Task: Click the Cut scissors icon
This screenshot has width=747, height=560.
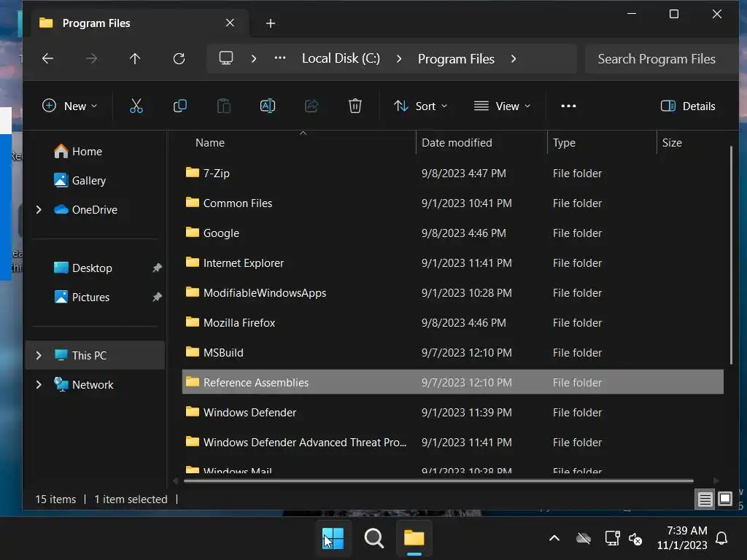Action: pos(136,106)
